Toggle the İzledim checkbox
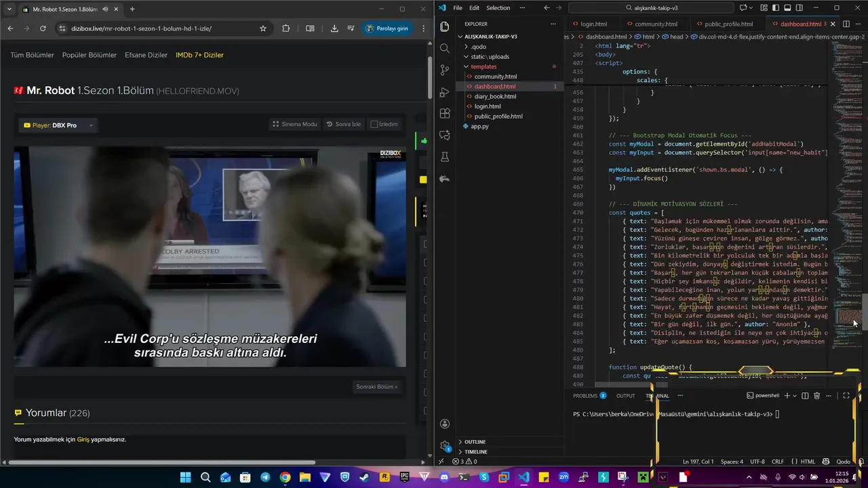Screen dimensions: 868x488 374,124
